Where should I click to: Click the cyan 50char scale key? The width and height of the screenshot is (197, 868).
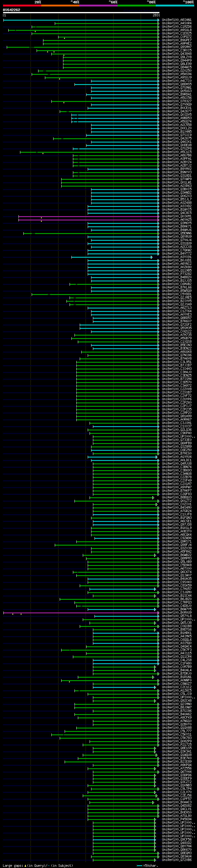pos(139,866)
